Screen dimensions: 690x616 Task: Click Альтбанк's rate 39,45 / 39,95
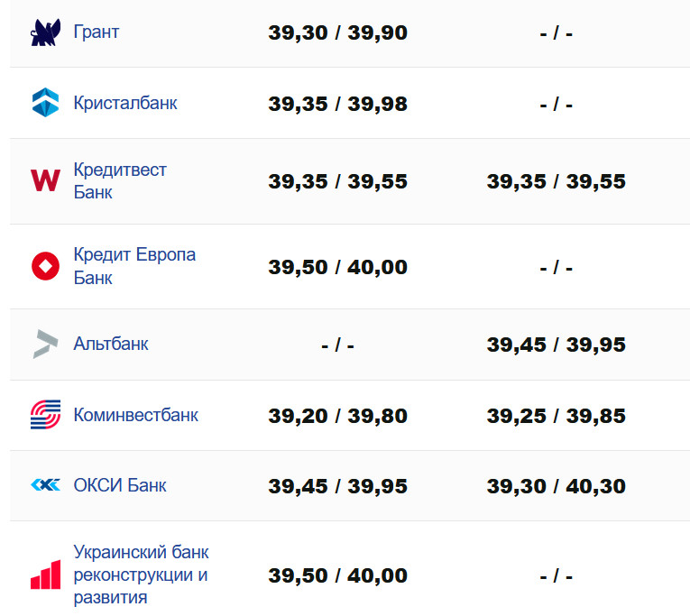click(556, 345)
